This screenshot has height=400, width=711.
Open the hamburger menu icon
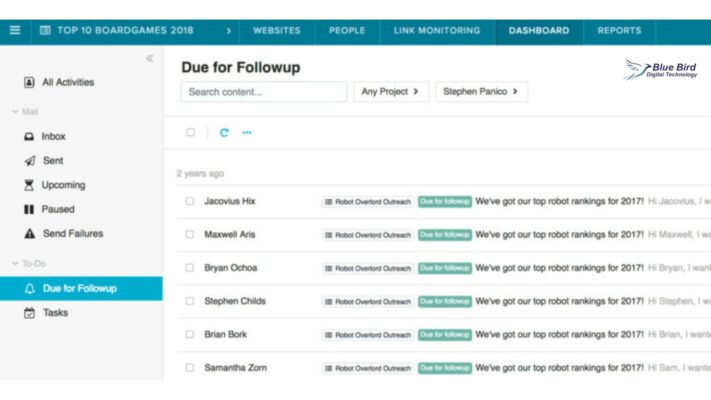point(14,30)
